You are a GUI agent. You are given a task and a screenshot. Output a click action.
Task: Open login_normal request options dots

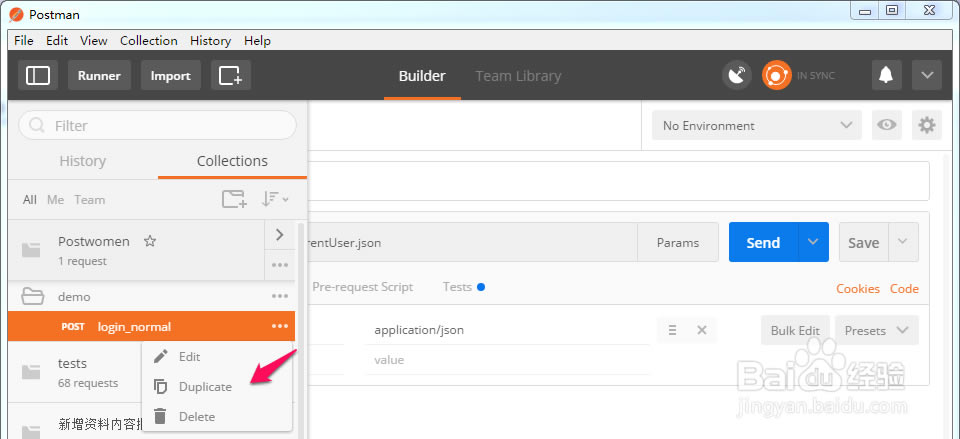pyautogui.click(x=280, y=326)
